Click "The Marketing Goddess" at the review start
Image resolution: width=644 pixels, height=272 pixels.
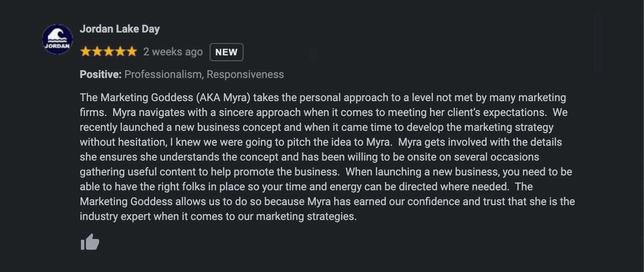point(137,97)
